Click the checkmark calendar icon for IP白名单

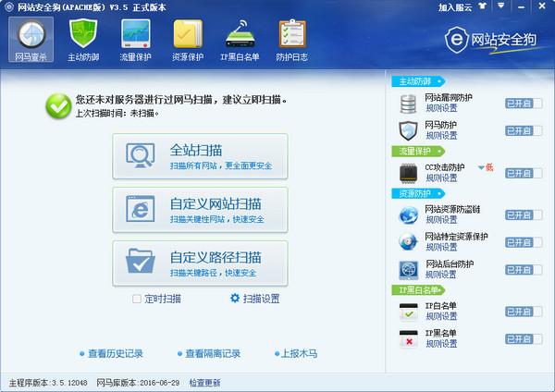click(x=408, y=312)
